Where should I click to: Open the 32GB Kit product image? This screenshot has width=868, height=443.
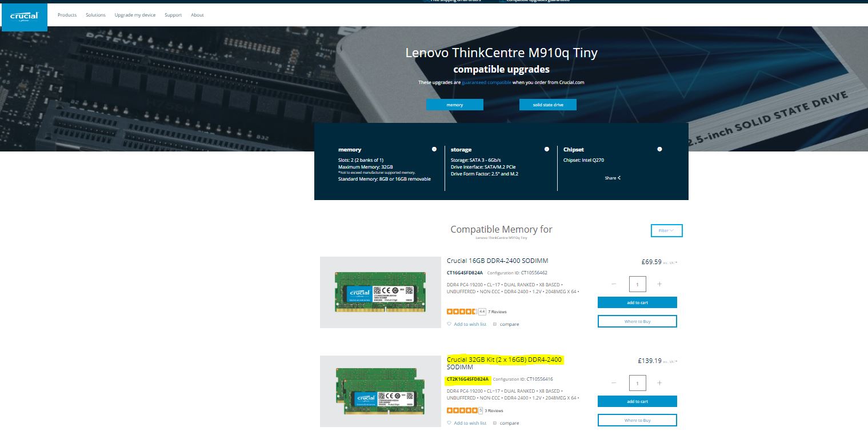click(x=381, y=391)
